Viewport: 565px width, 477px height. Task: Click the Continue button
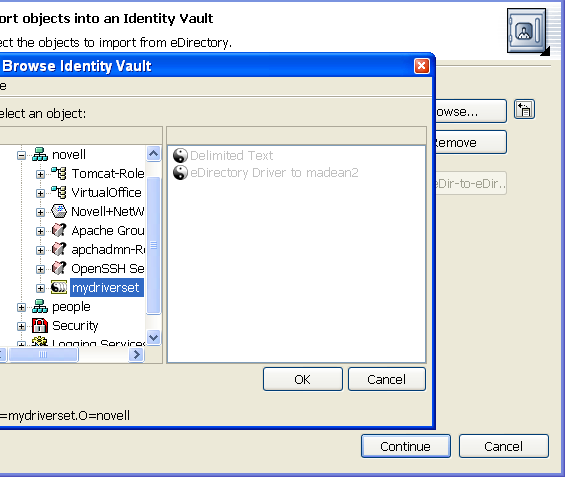406,446
